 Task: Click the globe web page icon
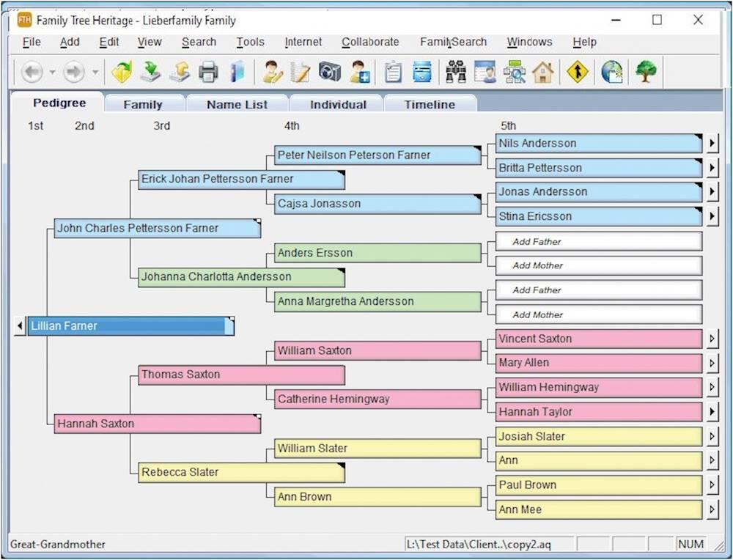point(610,72)
